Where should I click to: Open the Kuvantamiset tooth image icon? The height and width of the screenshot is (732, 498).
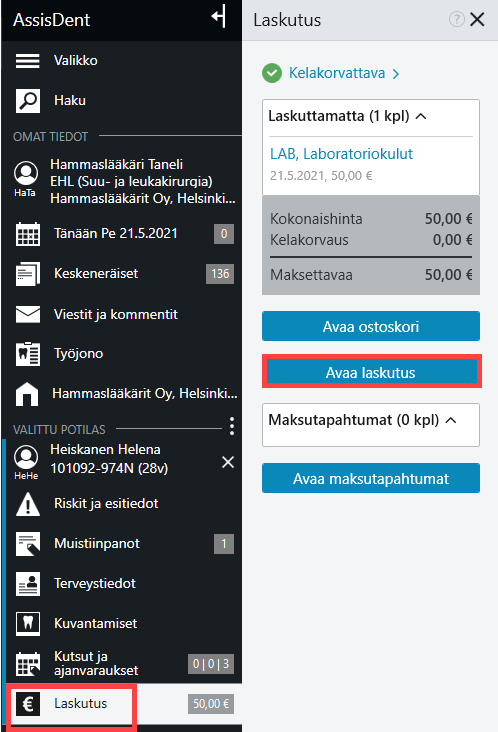(x=28, y=624)
